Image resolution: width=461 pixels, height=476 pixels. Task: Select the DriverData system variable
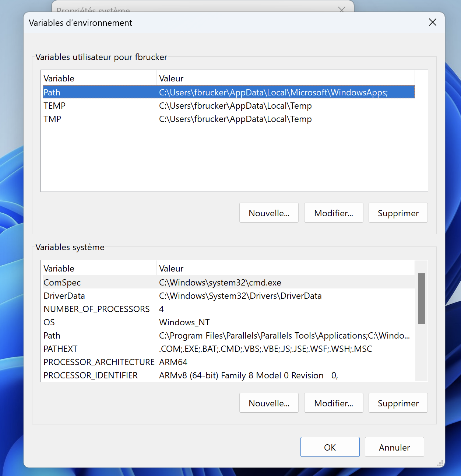[228, 296]
